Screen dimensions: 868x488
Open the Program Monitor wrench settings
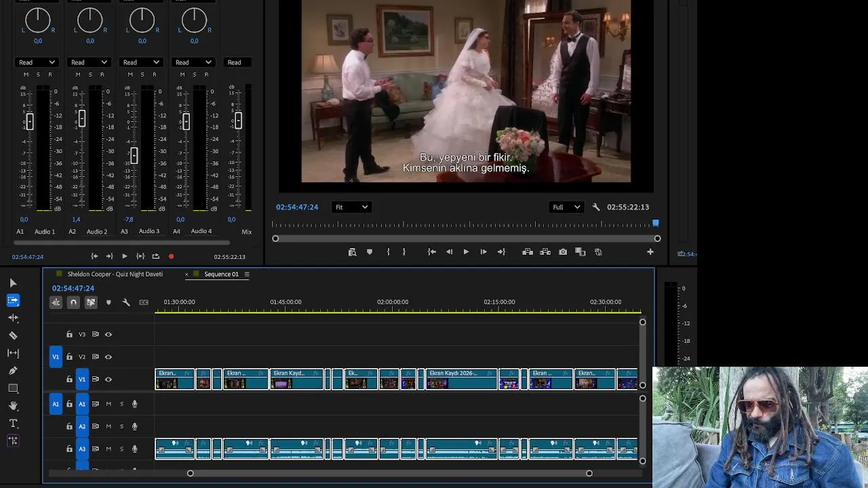[x=596, y=207]
